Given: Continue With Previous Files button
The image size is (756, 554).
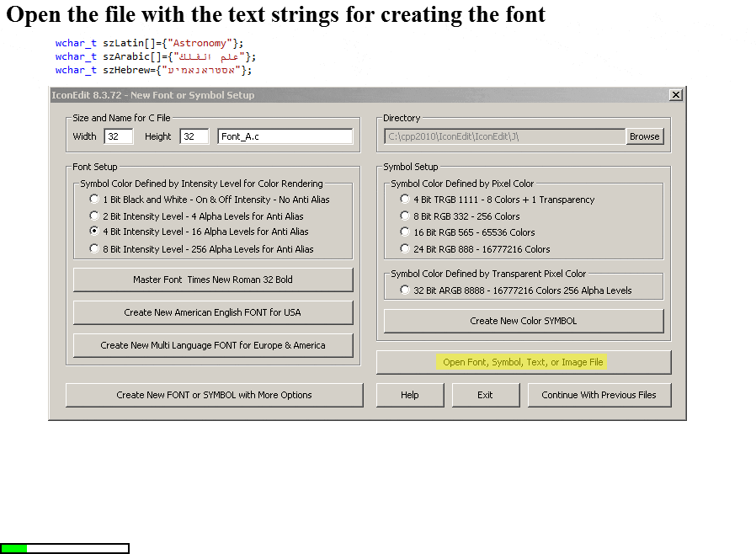Looking at the screenshot, I should (599, 395).
